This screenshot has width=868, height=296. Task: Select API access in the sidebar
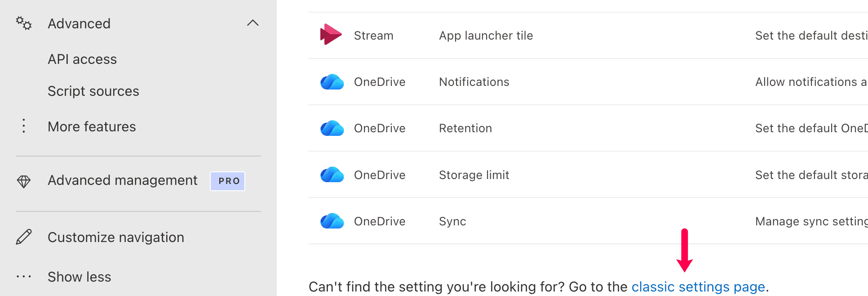[x=82, y=59]
